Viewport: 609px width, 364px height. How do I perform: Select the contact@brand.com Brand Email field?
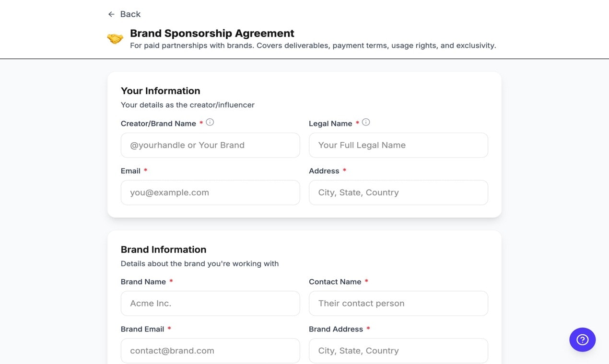210,351
